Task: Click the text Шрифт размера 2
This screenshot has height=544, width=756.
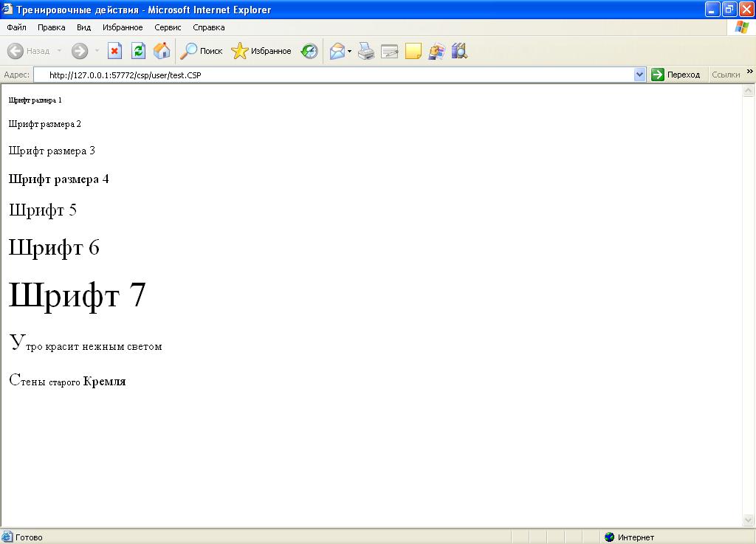Action: [45, 124]
